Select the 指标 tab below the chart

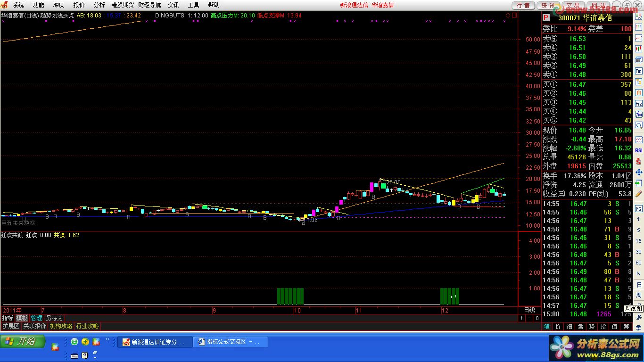[8, 318]
